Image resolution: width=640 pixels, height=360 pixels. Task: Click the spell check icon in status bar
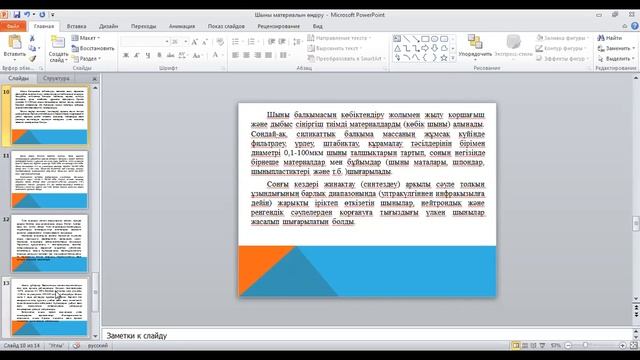(x=76, y=346)
